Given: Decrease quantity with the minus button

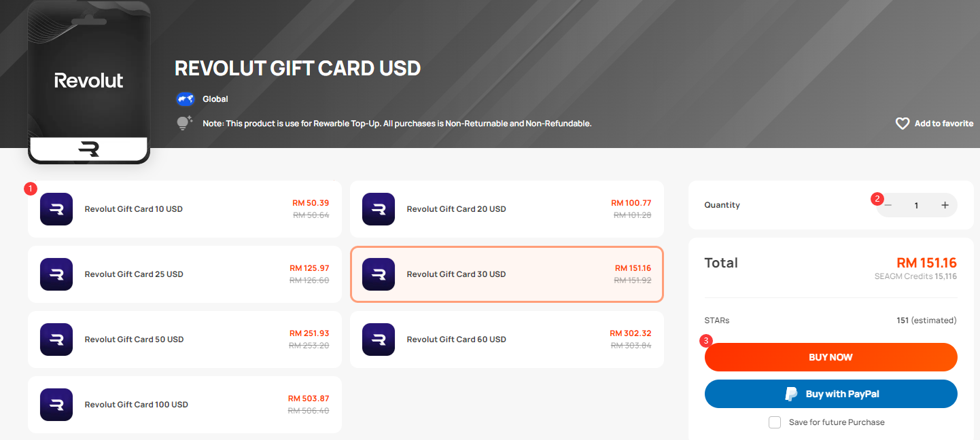Looking at the screenshot, I should pos(888,205).
